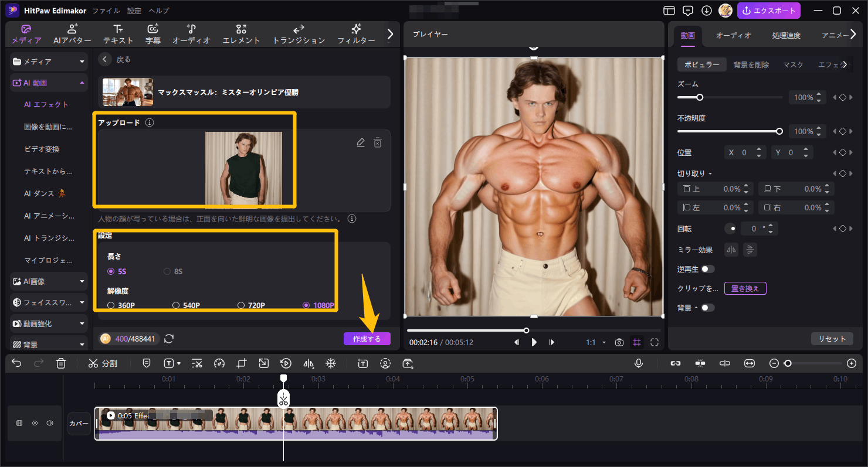868x467 pixels.
Task: Expand the 動画強化 sidebar section
Action: click(x=49, y=323)
